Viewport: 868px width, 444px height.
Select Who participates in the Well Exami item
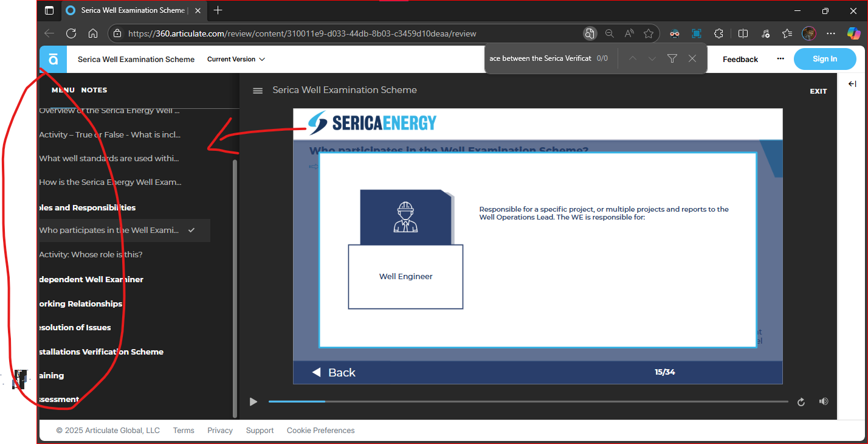125,231
